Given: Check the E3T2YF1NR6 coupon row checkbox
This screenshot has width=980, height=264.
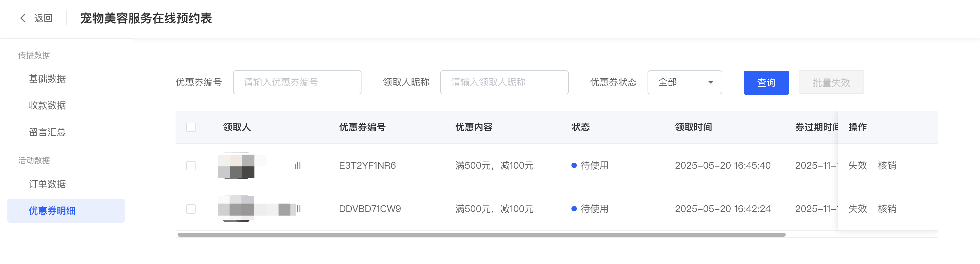Looking at the screenshot, I should point(191,166).
